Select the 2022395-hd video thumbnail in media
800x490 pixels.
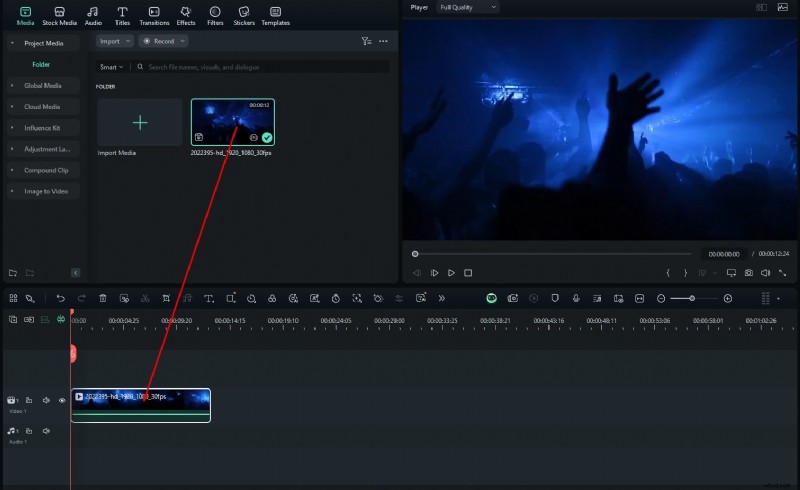coord(233,122)
